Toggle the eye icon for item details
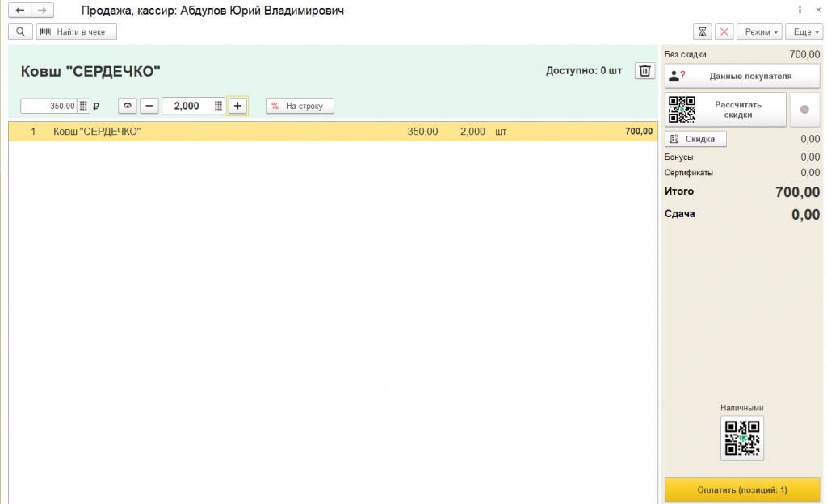This screenshot has height=504, width=827. pos(127,106)
